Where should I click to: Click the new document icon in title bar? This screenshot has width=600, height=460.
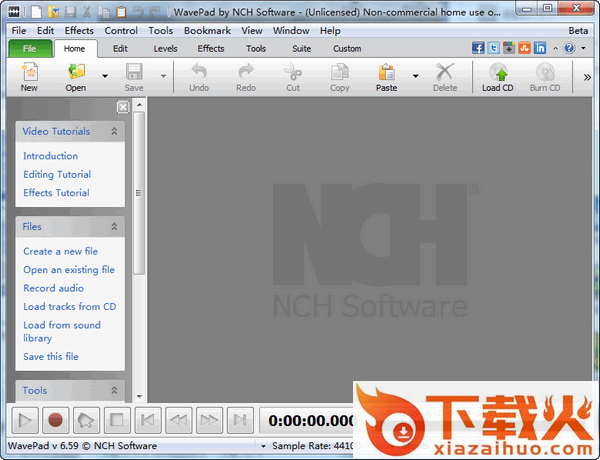[36, 12]
